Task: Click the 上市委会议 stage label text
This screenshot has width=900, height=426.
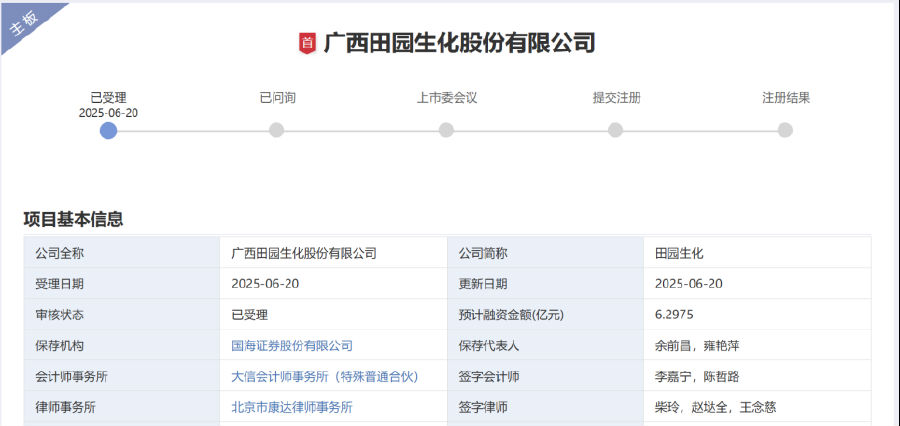Action: coord(447,98)
